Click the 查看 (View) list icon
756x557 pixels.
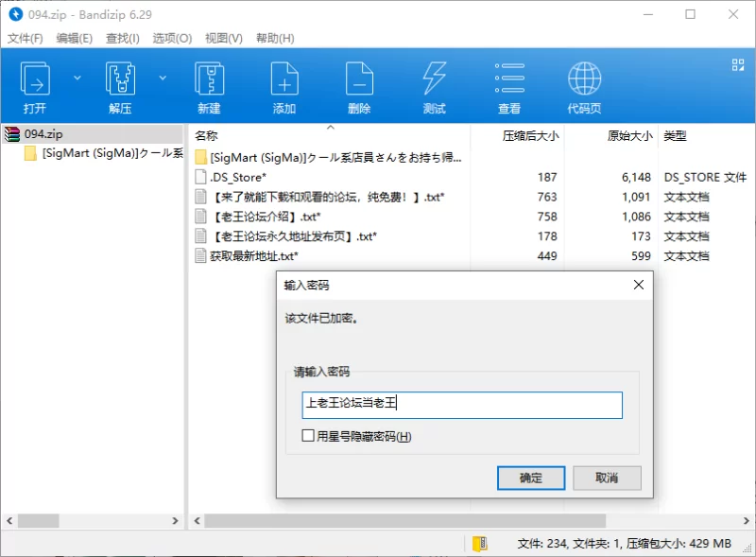tap(509, 78)
